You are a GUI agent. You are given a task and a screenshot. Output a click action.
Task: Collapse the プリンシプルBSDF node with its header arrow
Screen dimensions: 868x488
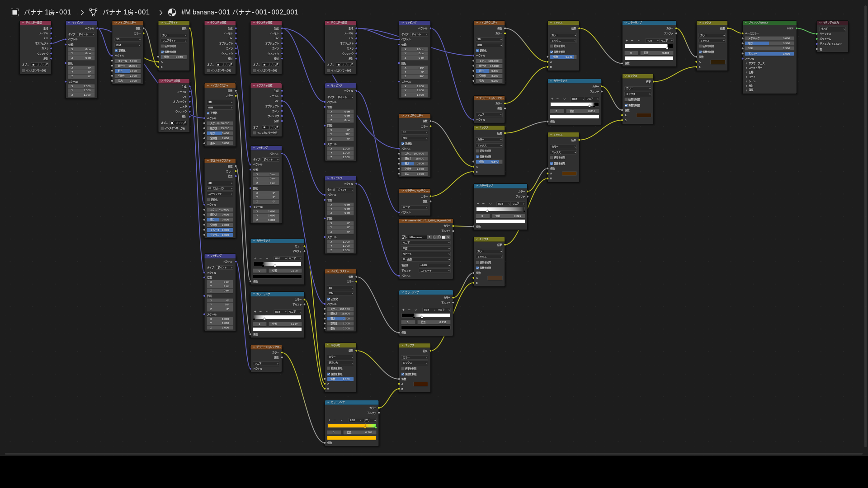pyautogui.click(x=746, y=23)
